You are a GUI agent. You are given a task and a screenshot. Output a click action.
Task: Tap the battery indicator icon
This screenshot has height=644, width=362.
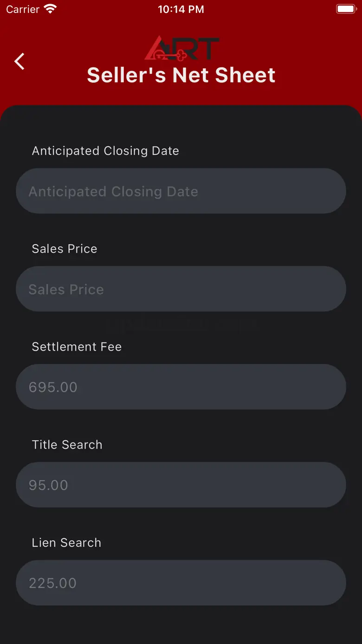(345, 9)
